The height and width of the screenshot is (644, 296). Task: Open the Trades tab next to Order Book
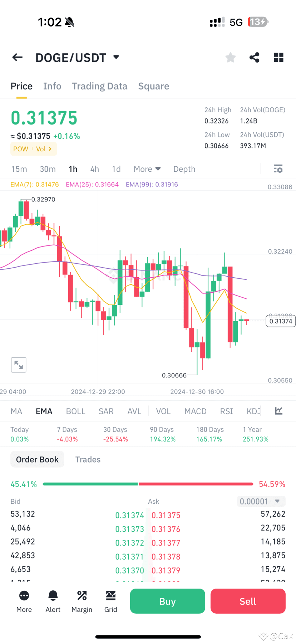pos(88,459)
